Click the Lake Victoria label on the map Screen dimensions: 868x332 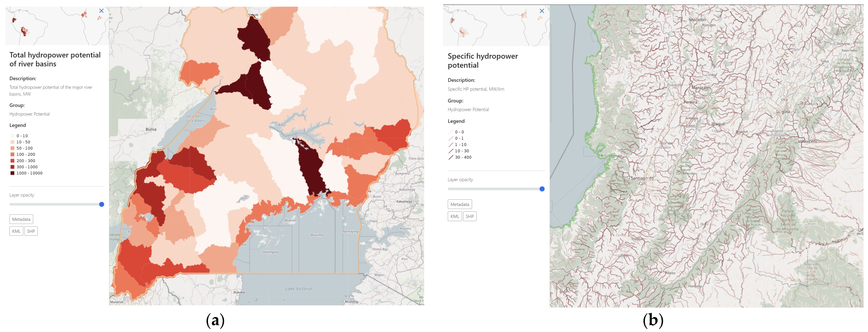coord(298,289)
